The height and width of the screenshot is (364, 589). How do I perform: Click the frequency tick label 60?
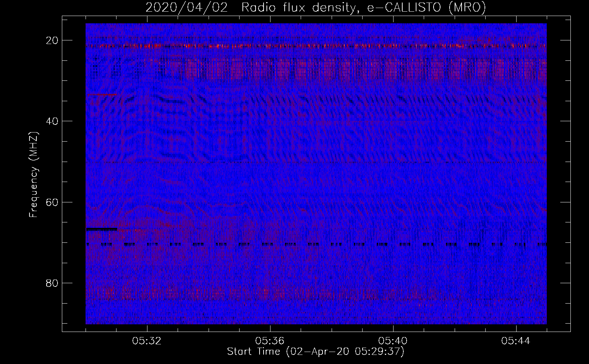point(52,202)
